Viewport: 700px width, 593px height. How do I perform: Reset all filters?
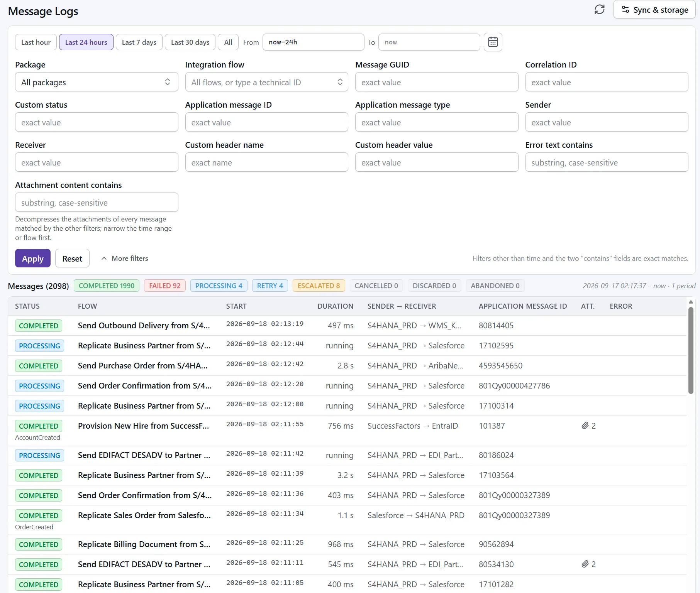[x=72, y=258]
